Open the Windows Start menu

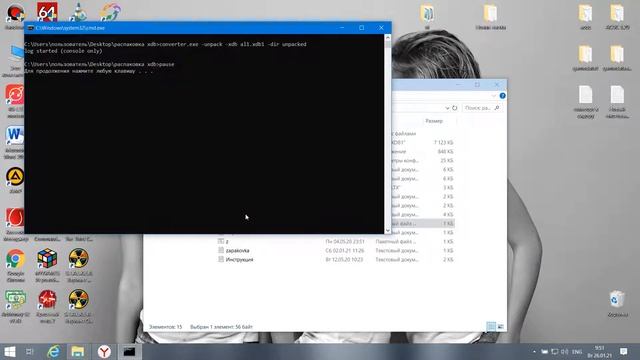[10, 351]
